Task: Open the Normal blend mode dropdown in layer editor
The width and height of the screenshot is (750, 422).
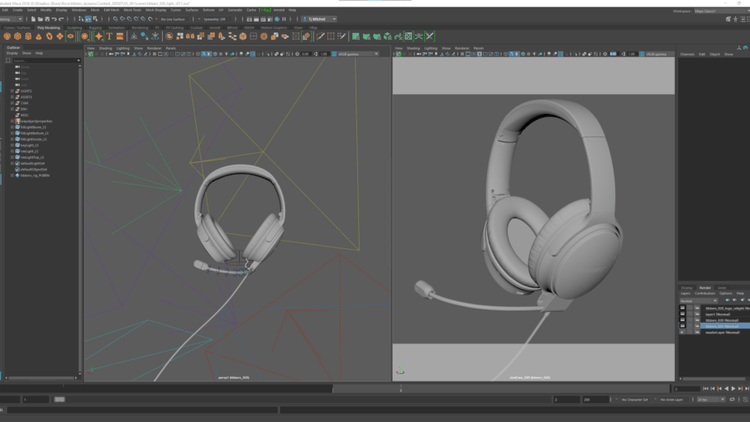Action: coord(700,300)
